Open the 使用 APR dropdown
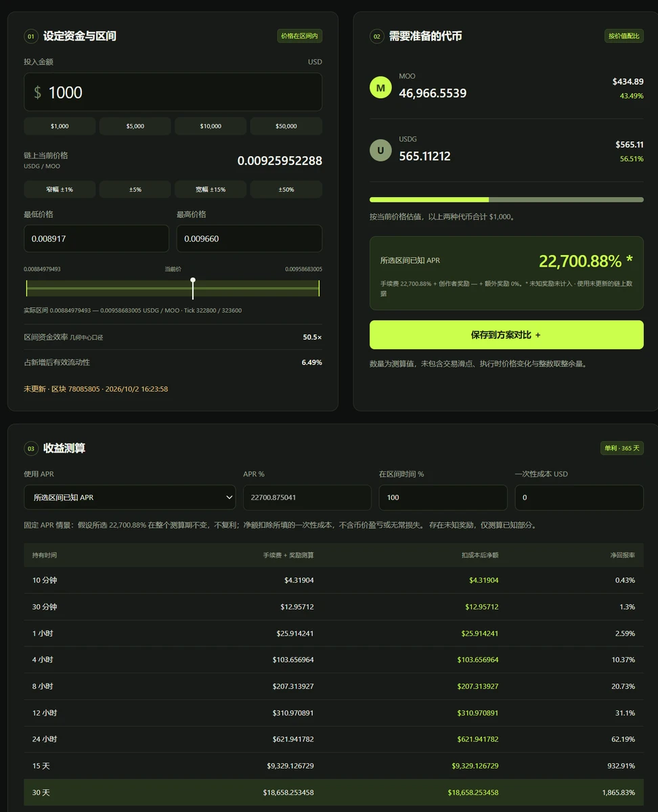The height and width of the screenshot is (812, 658). tap(130, 497)
